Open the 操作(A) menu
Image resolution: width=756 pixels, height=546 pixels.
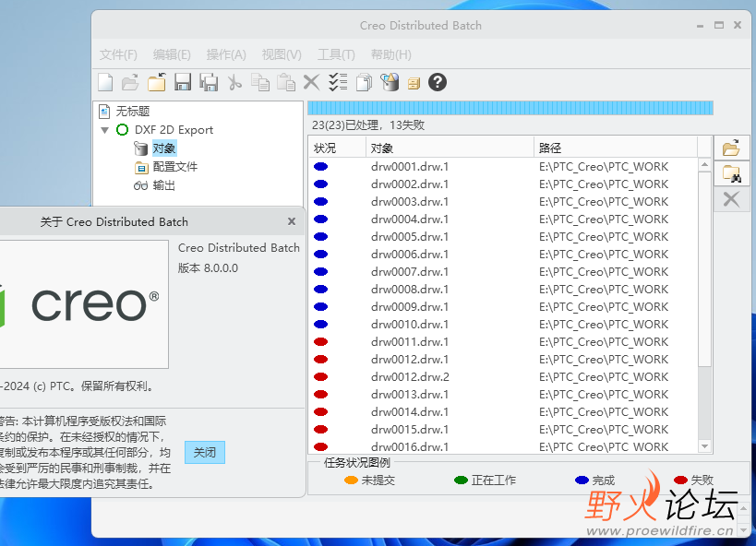[x=226, y=54]
